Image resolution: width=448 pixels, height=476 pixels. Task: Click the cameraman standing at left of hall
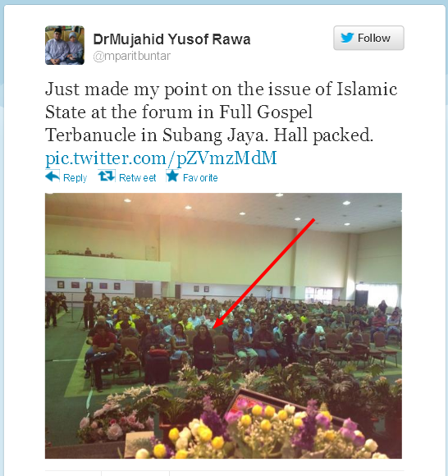point(89,308)
